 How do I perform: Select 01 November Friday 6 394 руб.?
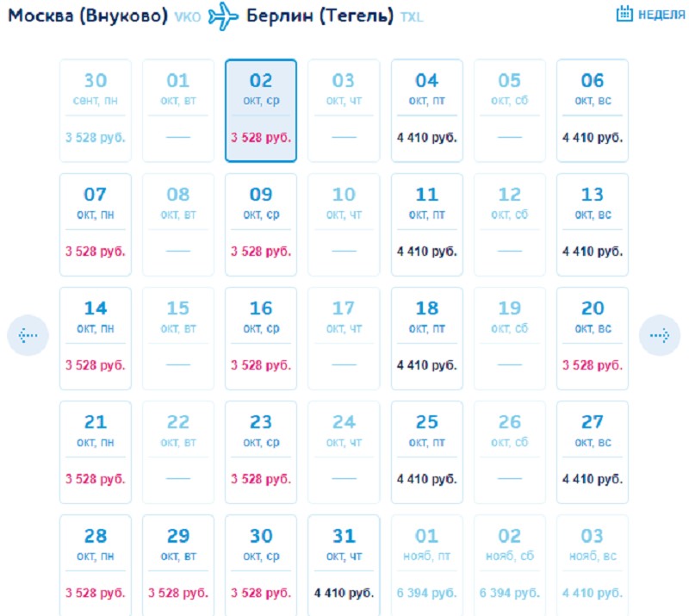click(427, 564)
